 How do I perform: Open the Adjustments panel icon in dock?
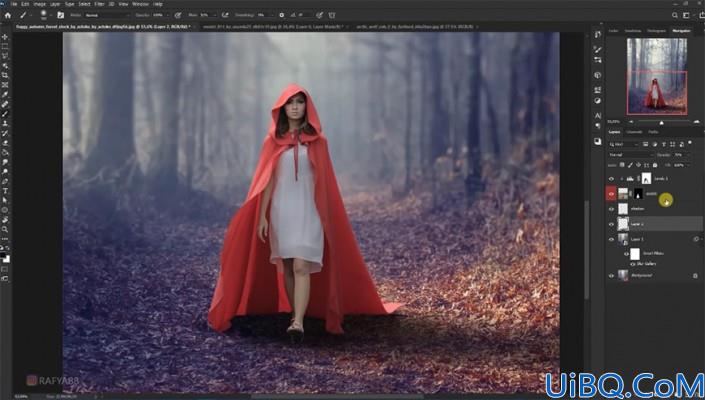pos(598,101)
